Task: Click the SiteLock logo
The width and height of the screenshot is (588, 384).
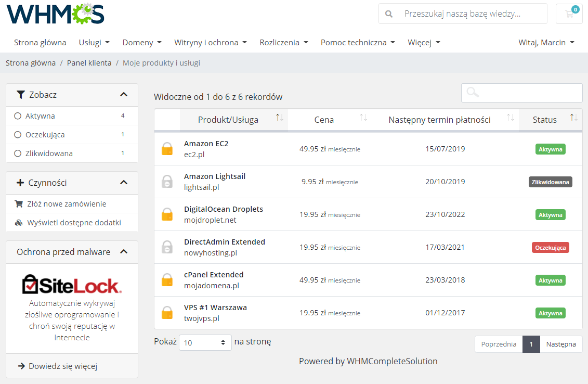Action: (x=72, y=284)
